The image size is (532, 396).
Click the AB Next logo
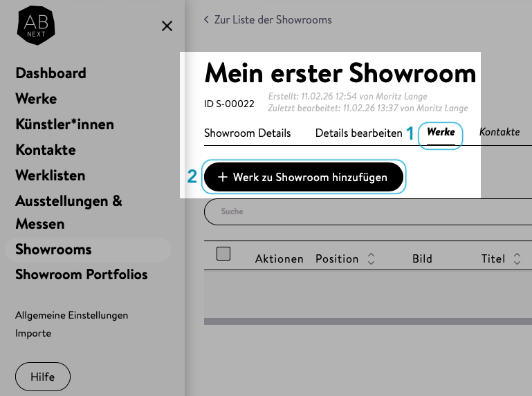36,26
